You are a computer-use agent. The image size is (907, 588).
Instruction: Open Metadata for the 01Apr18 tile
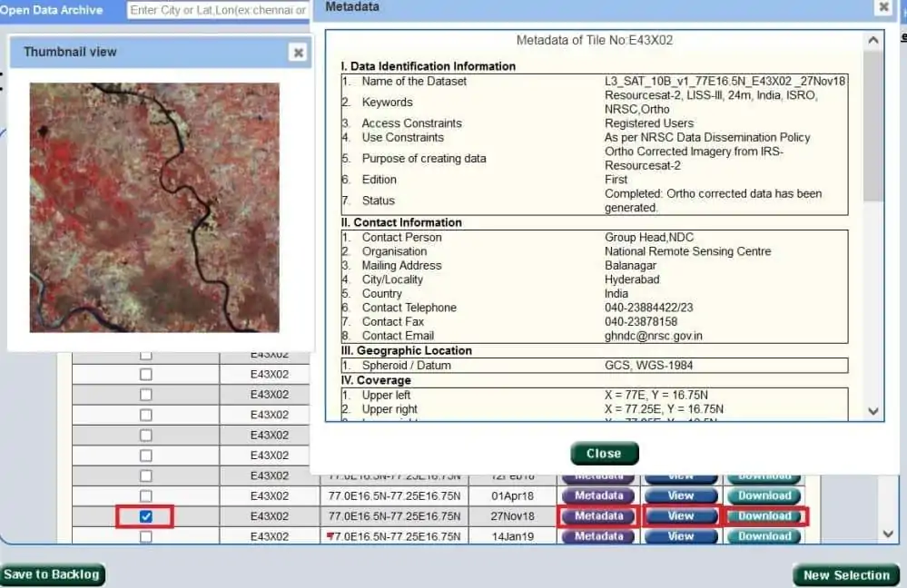click(597, 495)
